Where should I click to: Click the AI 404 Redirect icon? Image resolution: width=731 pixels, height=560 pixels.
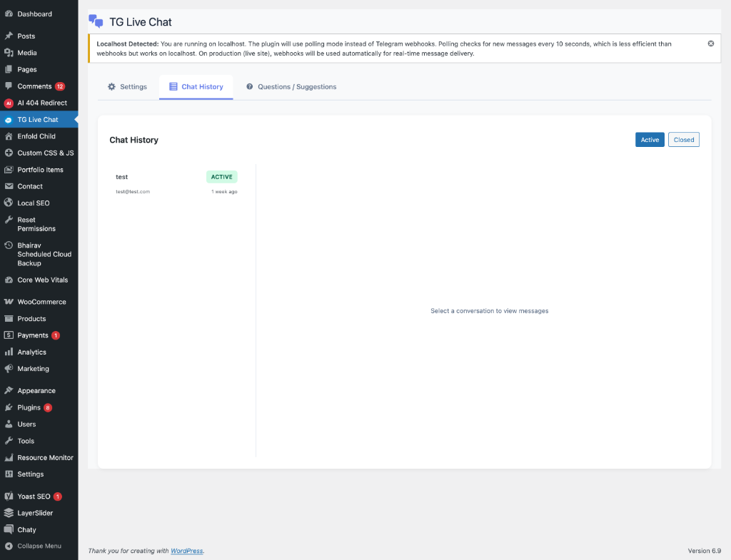point(9,103)
